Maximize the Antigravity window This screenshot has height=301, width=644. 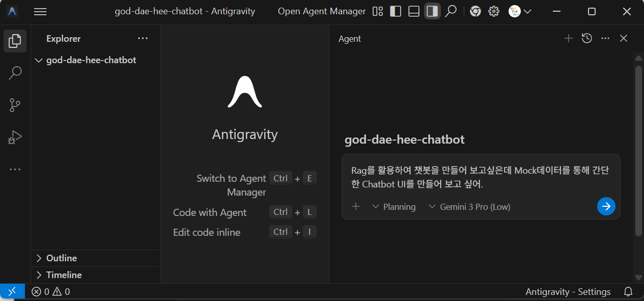click(592, 11)
